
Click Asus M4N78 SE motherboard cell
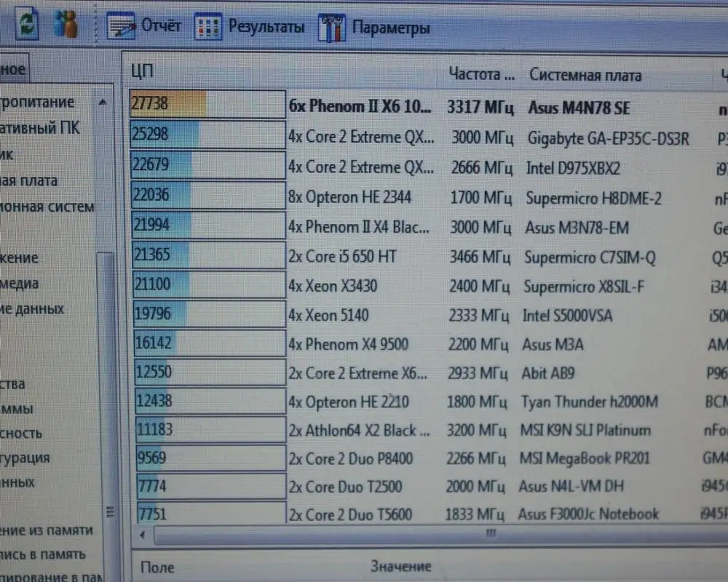click(579, 108)
